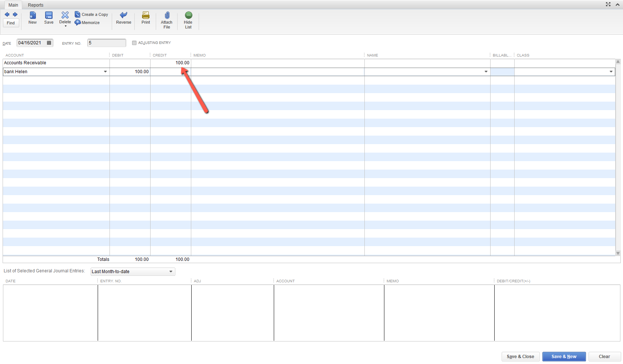This screenshot has width=623, height=364.
Task: Go to next journal entry arrow
Action: click(x=15, y=14)
